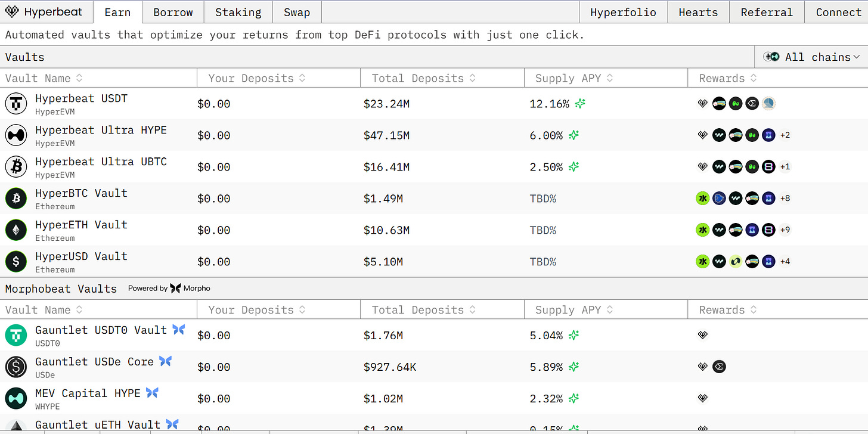
Task: Open the Staking tab
Action: [238, 12]
